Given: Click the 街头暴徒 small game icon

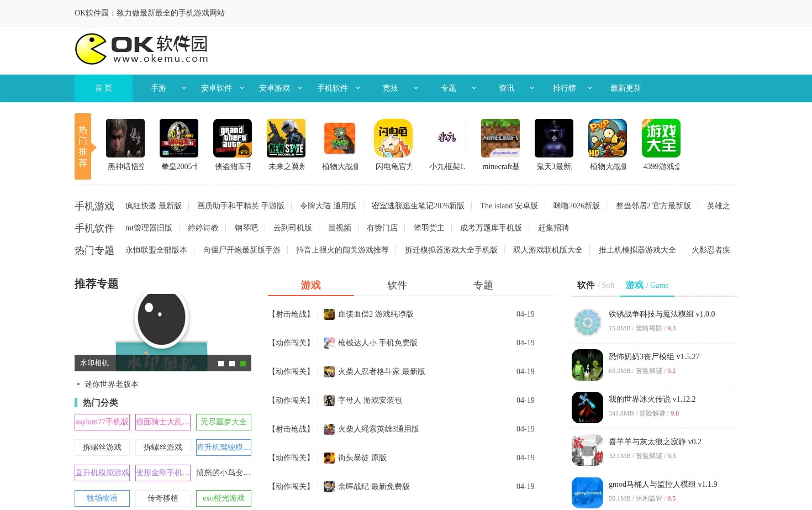Looking at the screenshot, I should click(329, 458).
